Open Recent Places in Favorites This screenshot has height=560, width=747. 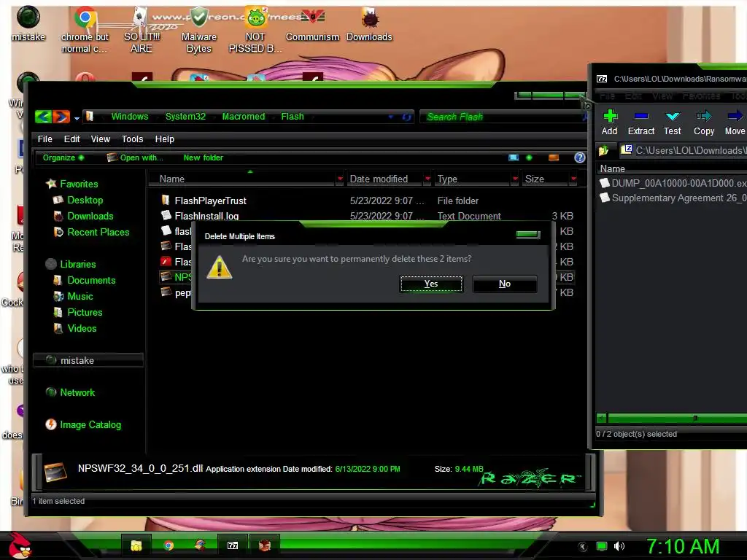[x=98, y=233]
